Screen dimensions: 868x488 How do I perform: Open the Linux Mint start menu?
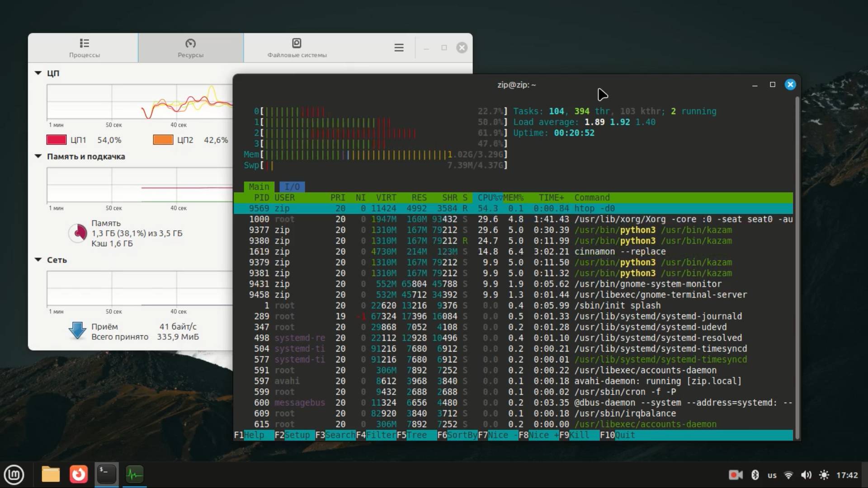coord(14,474)
